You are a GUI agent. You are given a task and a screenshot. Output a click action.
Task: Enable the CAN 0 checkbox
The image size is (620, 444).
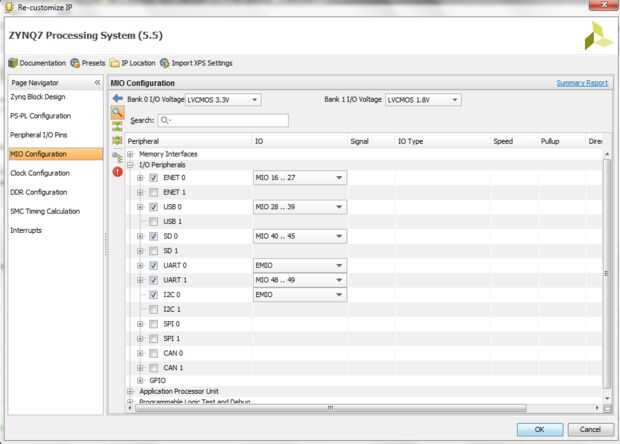pyautogui.click(x=153, y=353)
